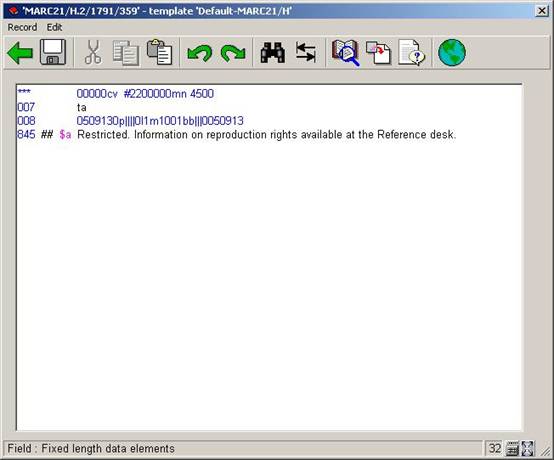This screenshot has width=554, height=460.
Task: Save the record with floppy disk icon
Action: click(x=53, y=52)
